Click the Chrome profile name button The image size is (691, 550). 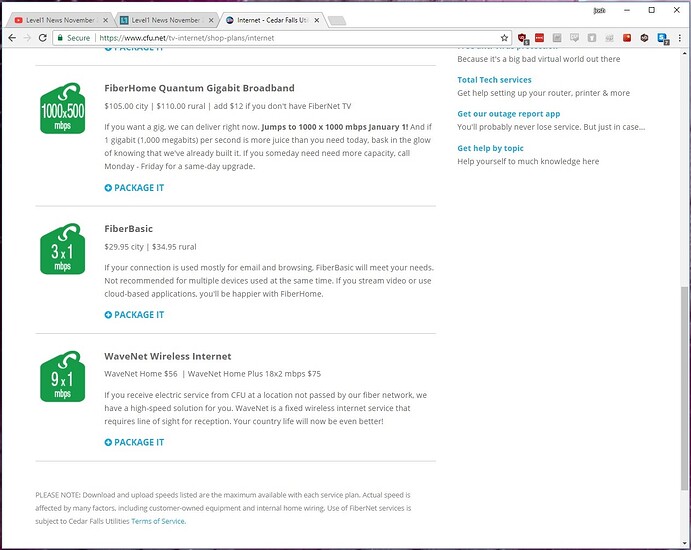(x=599, y=10)
